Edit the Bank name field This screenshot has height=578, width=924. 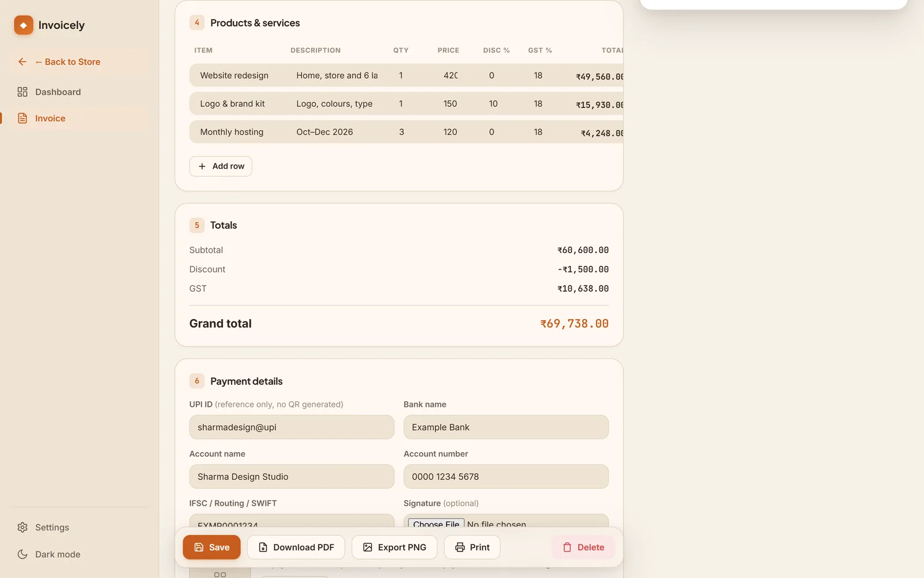506,427
